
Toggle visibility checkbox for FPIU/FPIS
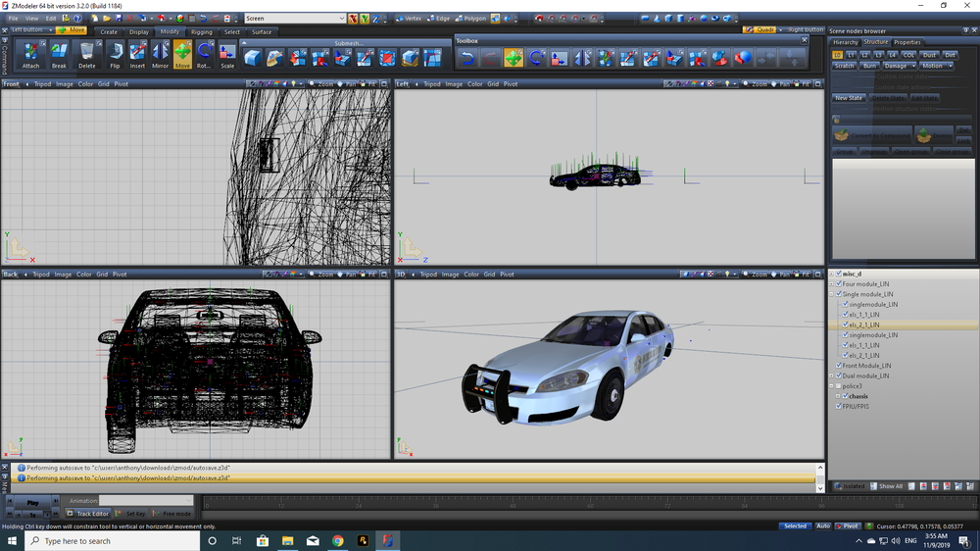838,406
